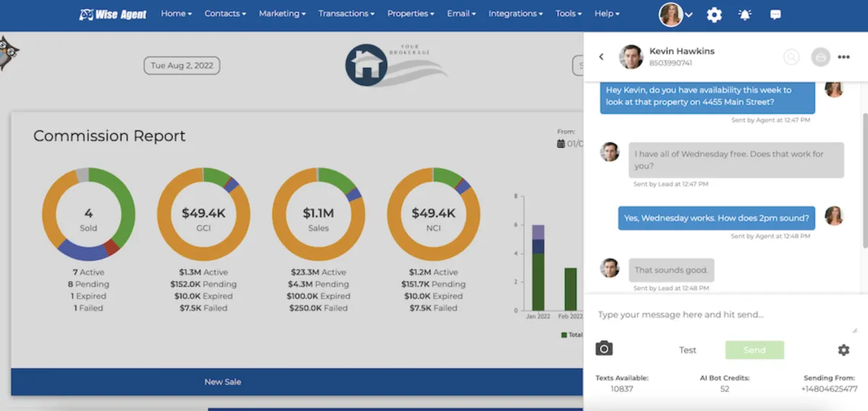868x411 pixels.
Task: Open the Transactions menu
Action: coord(346,14)
